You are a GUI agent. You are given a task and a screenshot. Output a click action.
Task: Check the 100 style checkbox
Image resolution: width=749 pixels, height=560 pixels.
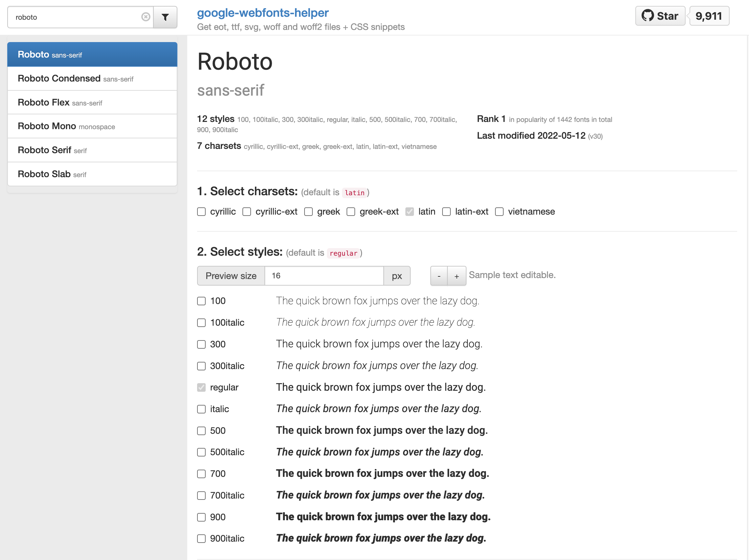point(201,301)
